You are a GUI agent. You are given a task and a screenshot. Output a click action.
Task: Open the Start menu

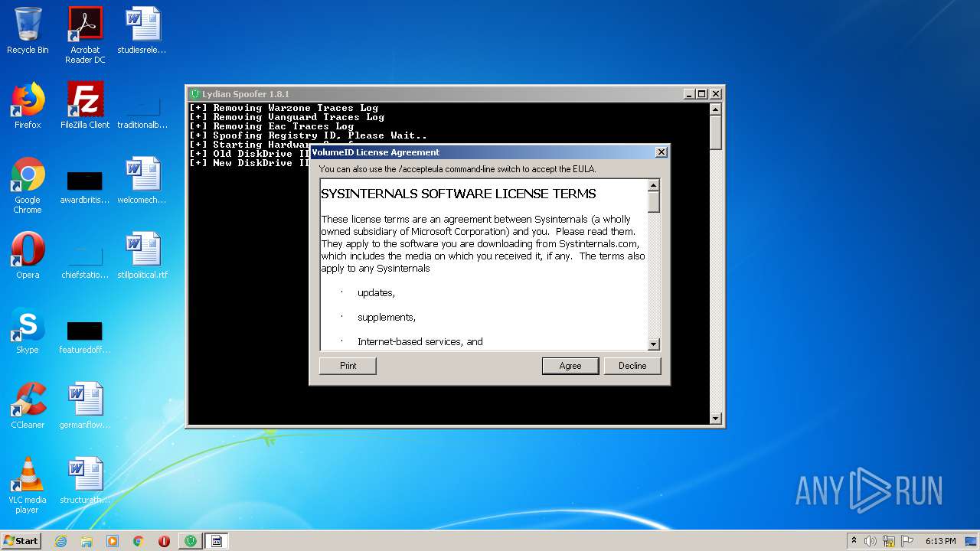21,541
